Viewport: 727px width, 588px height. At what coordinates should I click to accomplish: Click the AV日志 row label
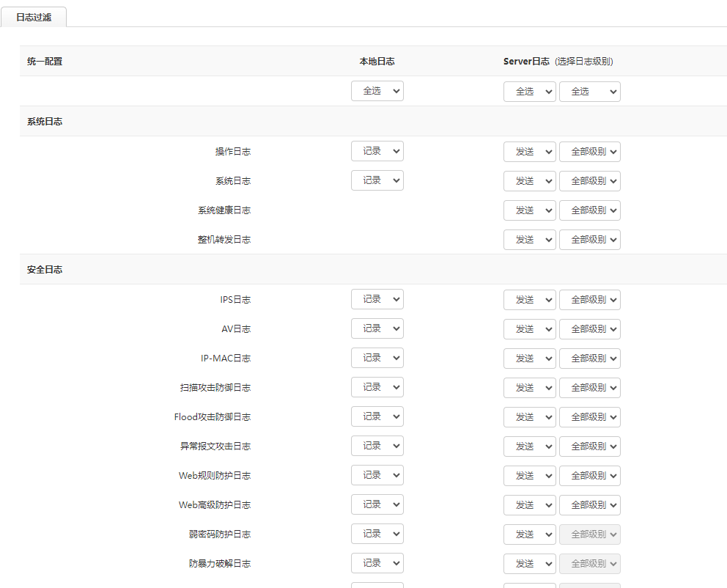(236, 328)
